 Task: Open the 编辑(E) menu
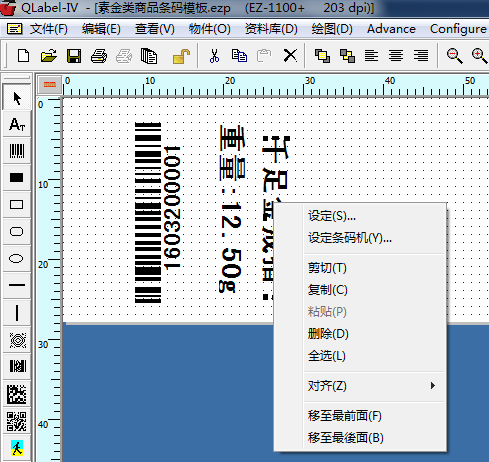[x=101, y=29]
